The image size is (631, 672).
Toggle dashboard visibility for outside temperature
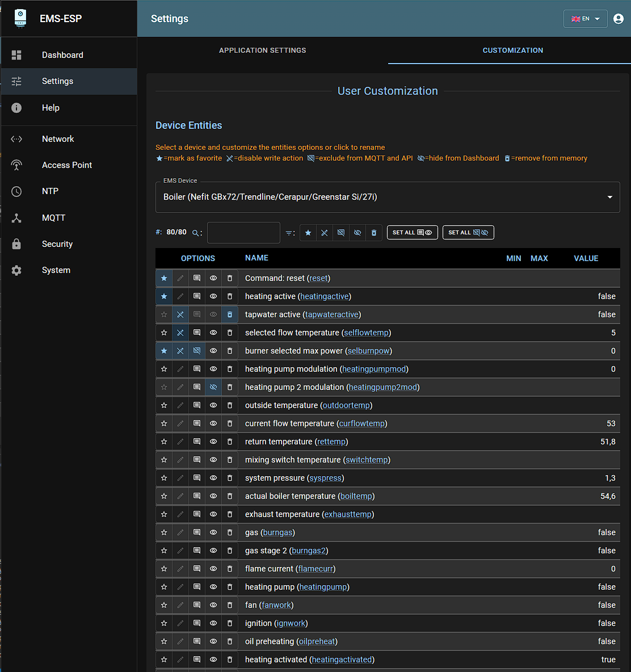213,405
